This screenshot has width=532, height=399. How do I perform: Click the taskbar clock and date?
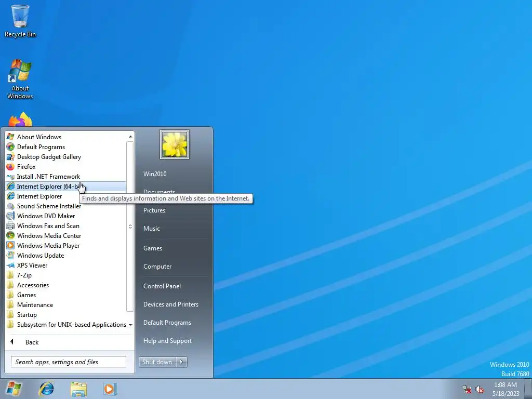click(x=506, y=389)
